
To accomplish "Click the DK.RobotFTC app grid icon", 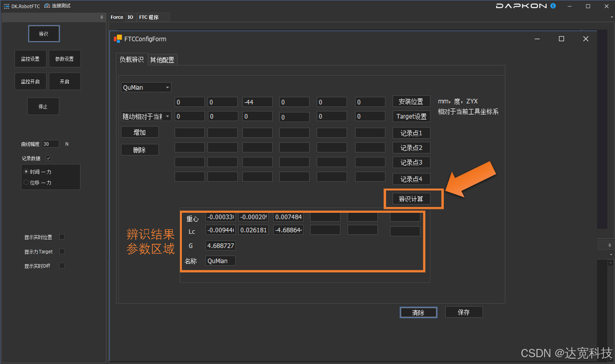I will click(x=6, y=6).
